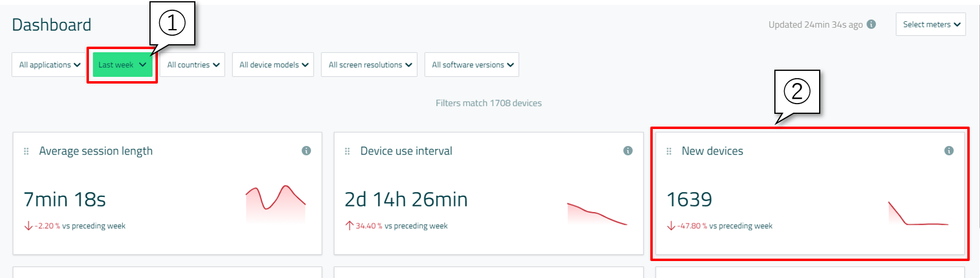Image resolution: width=980 pixels, height=278 pixels.
Task: Click info icon beside Updated timestamp
Action: (x=871, y=24)
